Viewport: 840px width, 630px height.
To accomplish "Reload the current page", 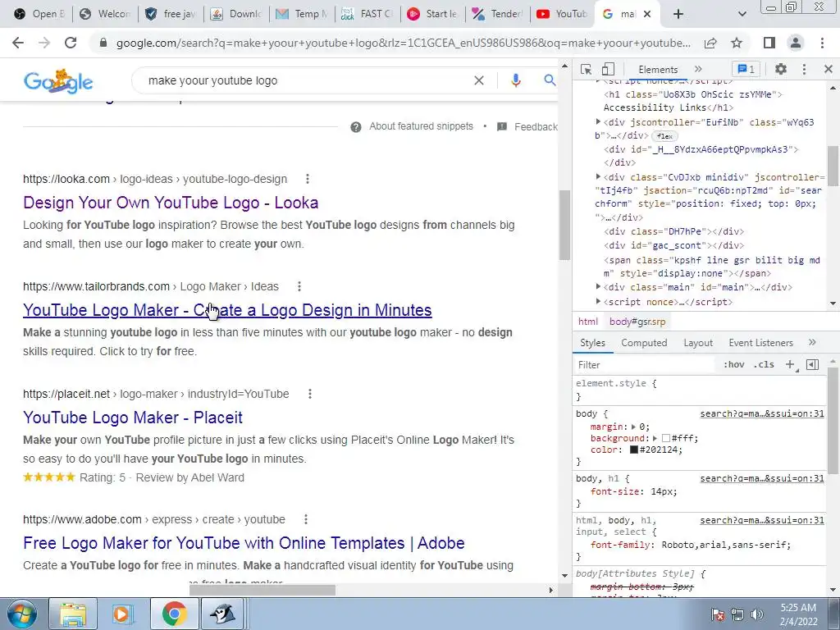I will tap(71, 43).
